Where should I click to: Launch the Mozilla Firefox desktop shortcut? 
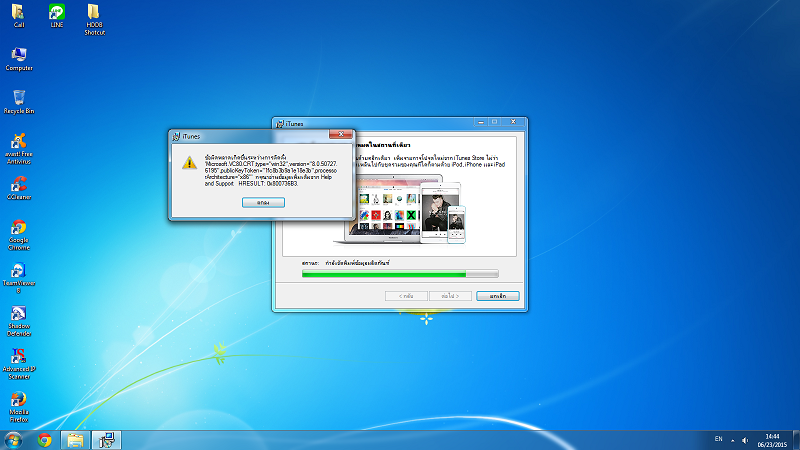coord(19,407)
